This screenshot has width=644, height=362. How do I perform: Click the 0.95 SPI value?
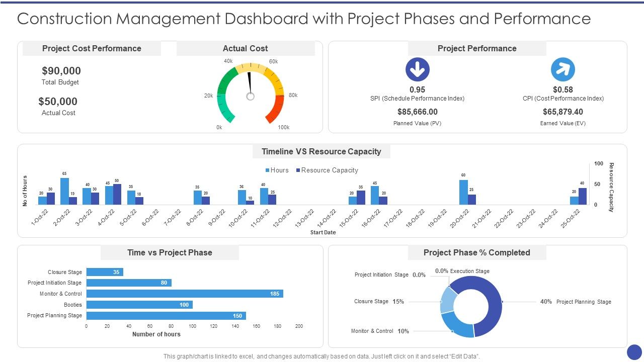tap(418, 89)
